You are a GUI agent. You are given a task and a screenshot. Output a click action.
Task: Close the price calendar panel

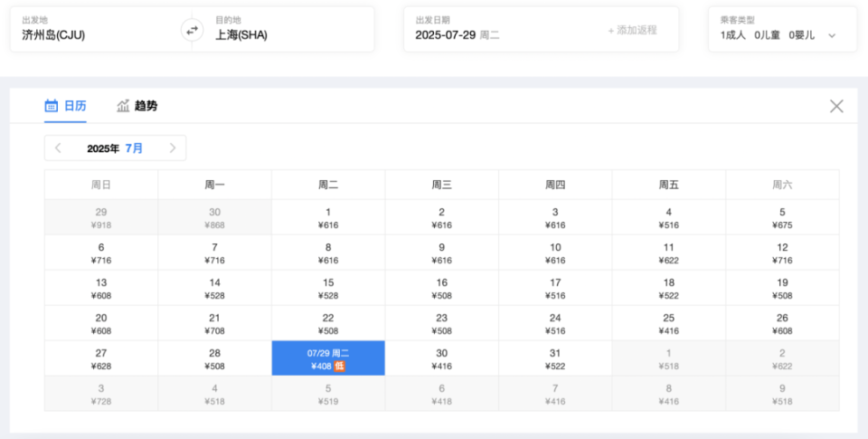click(836, 106)
